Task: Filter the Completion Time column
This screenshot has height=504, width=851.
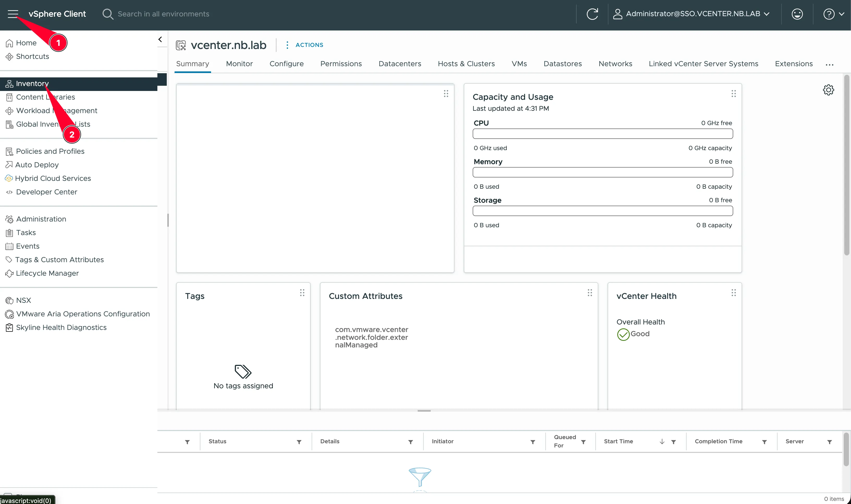Action: pos(764,442)
